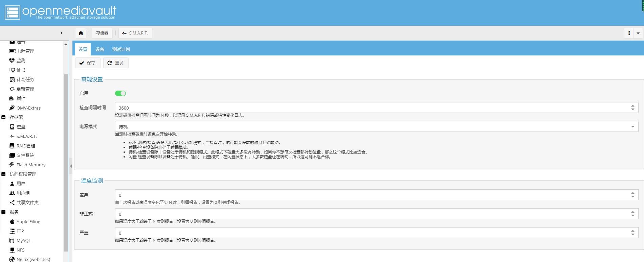Click the 插件 puzzle-piece plugin icon
The width and height of the screenshot is (644, 262).
point(12,98)
